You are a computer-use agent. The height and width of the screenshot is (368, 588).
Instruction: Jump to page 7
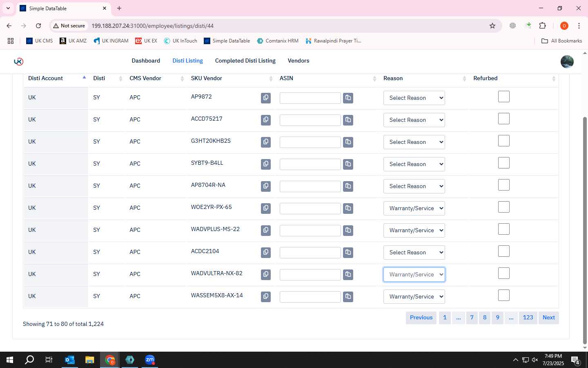click(472, 318)
